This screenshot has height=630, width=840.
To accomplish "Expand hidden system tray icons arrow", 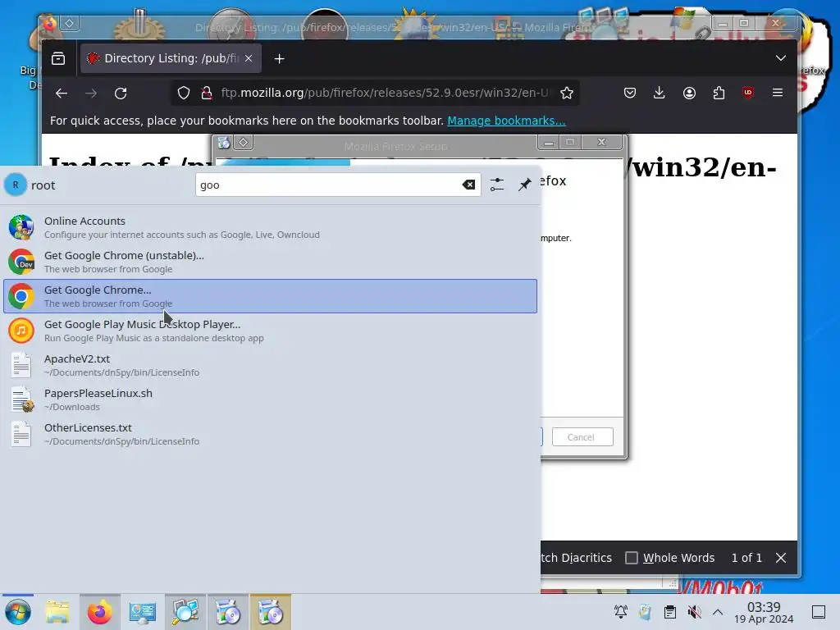I will (718, 612).
